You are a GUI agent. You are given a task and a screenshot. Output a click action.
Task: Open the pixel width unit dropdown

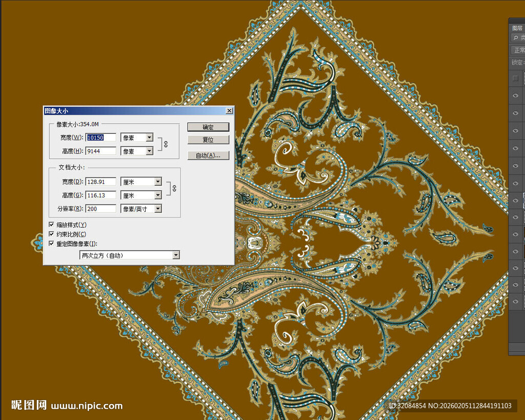[x=149, y=137]
